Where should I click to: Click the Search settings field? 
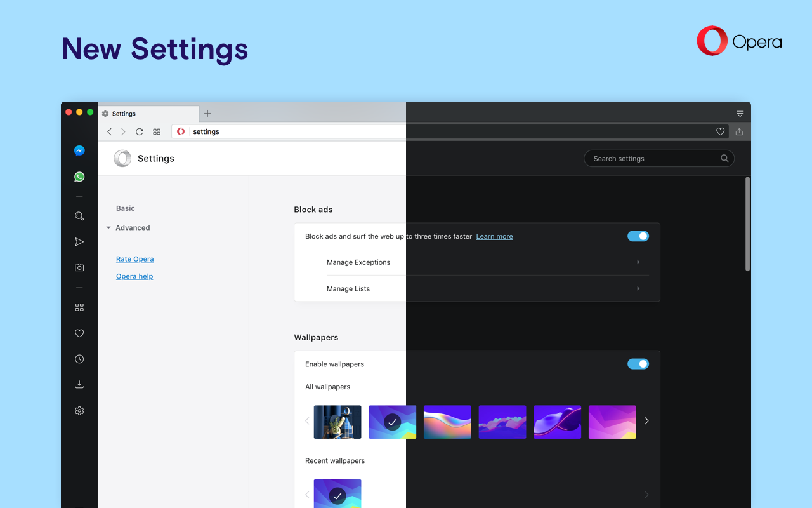[x=653, y=159]
